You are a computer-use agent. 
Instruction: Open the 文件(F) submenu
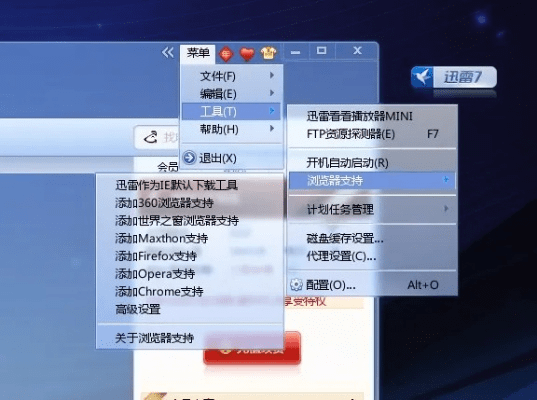tap(231, 76)
